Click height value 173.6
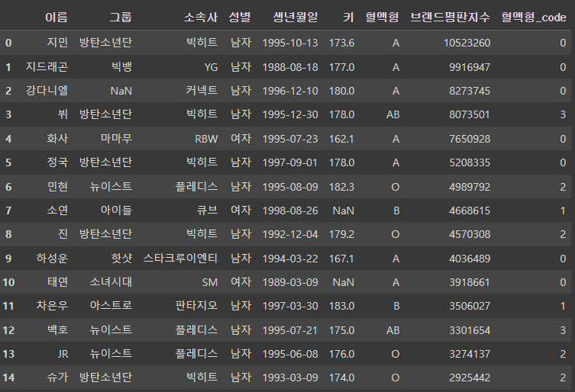 click(x=342, y=43)
